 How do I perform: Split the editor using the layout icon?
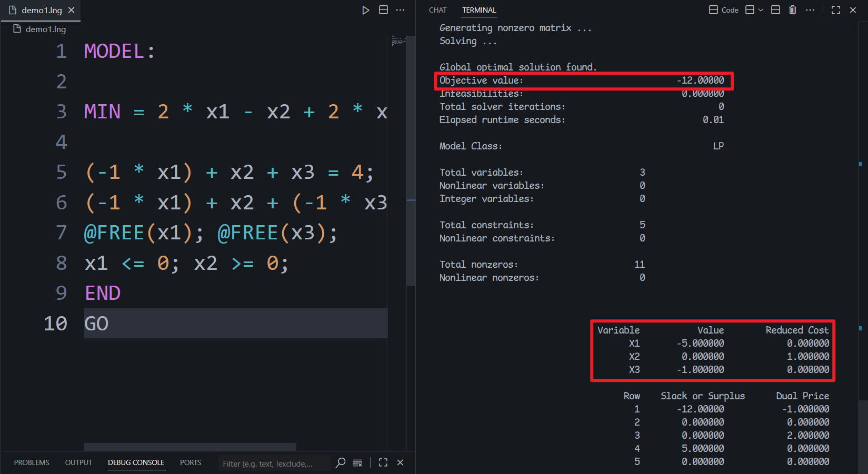383,10
